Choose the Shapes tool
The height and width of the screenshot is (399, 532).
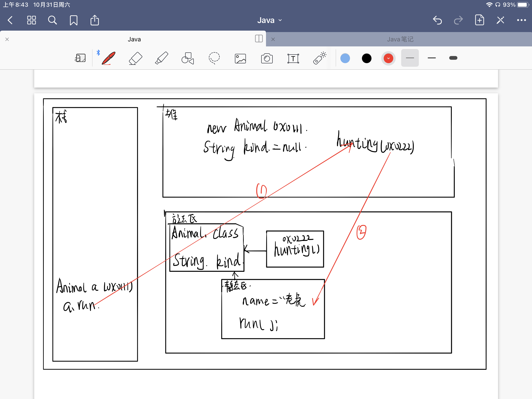pos(188,58)
